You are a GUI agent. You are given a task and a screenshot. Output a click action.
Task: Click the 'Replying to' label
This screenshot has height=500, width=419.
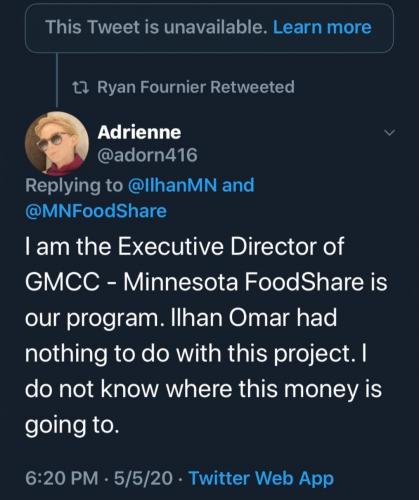74,185
